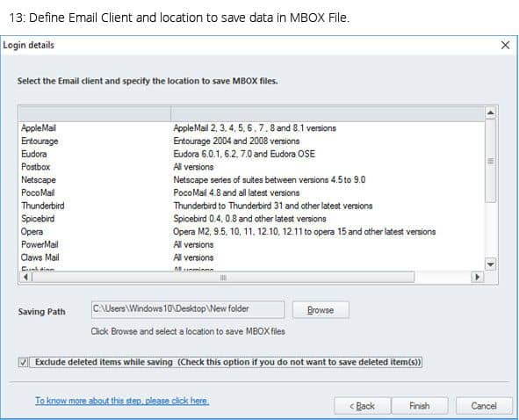Click the scroll up arrow of list

pyautogui.click(x=490, y=113)
